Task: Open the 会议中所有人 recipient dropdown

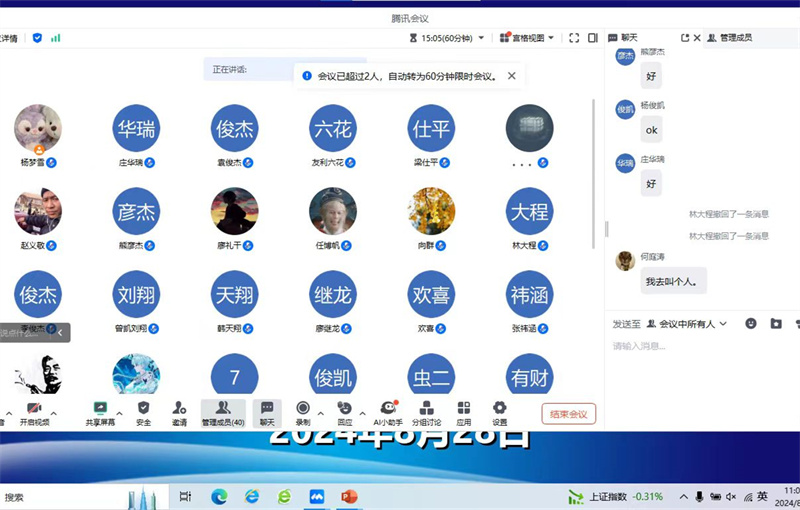Action: tap(690, 324)
